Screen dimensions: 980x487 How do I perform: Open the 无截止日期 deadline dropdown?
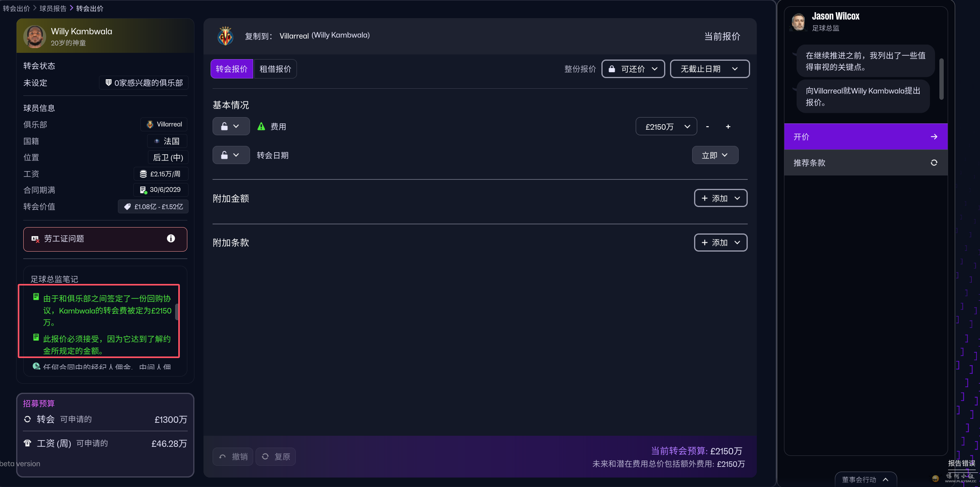(709, 69)
